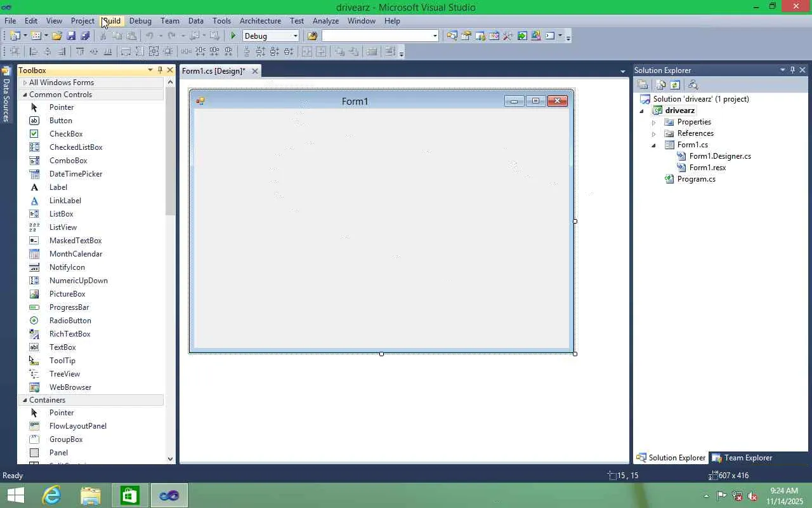Click the New Project toolbar icon
The width and height of the screenshot is (812, 508).
point(15,36)
